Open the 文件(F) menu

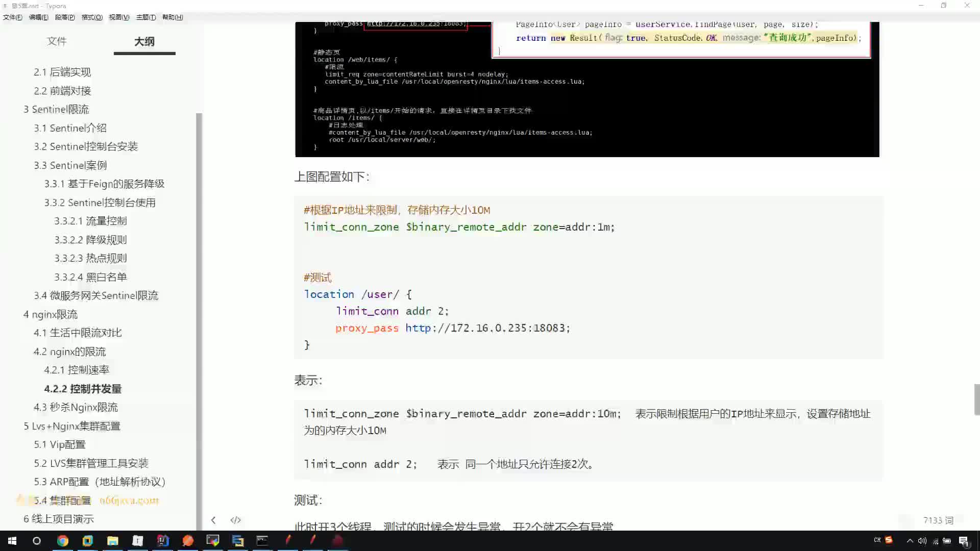(13, 17)
